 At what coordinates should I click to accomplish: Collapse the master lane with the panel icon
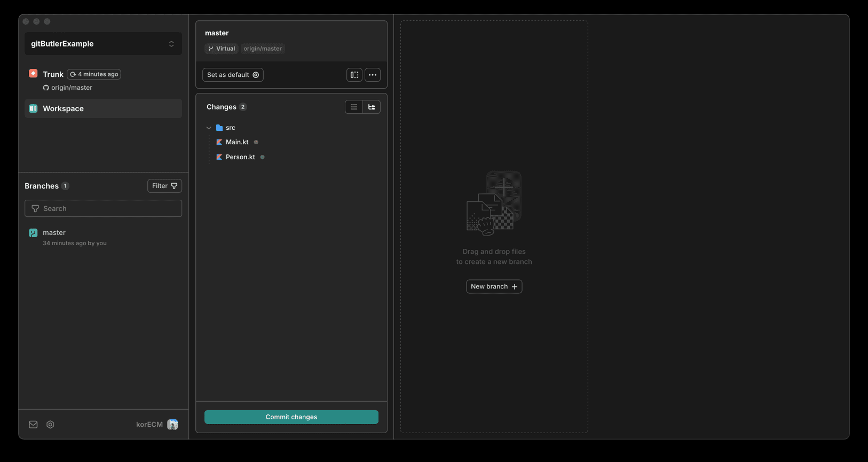pos(354,75)
